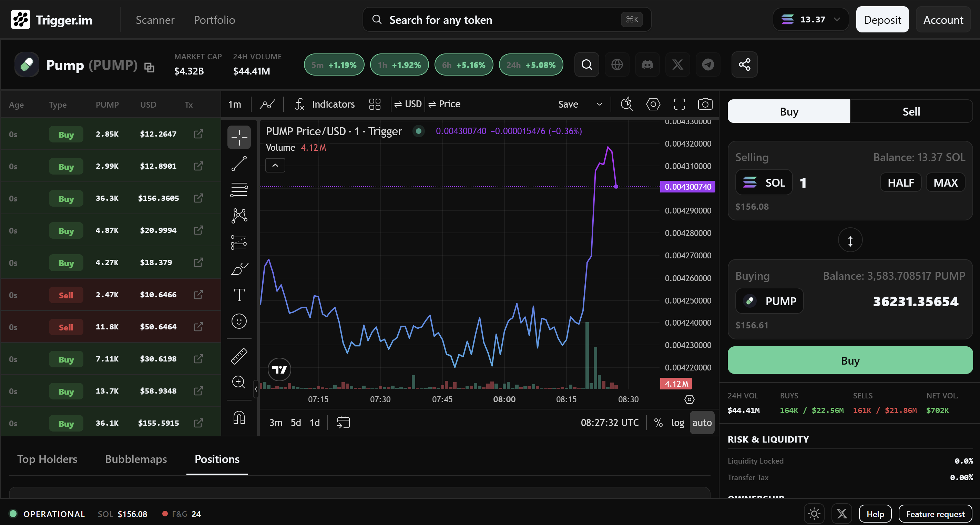Screen dimensions: 980x525
Task: Open the Scanner page
Action: point(155,19)
